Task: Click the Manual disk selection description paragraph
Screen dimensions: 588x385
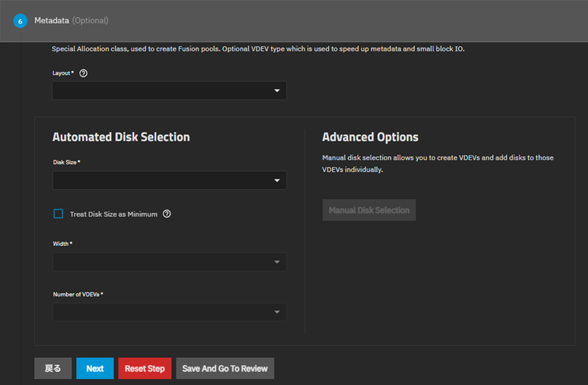Action: click(438, 164)
